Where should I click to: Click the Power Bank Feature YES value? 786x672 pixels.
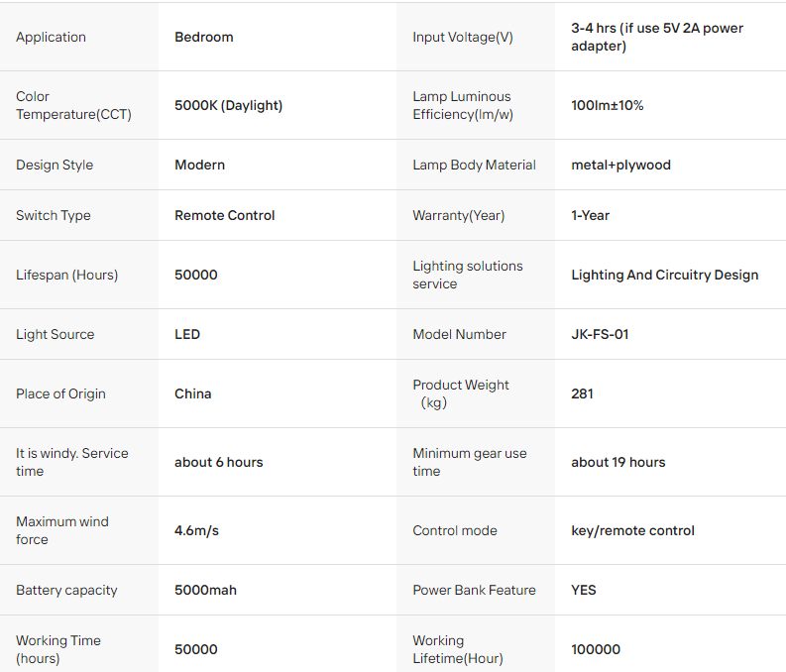(584, 590)
